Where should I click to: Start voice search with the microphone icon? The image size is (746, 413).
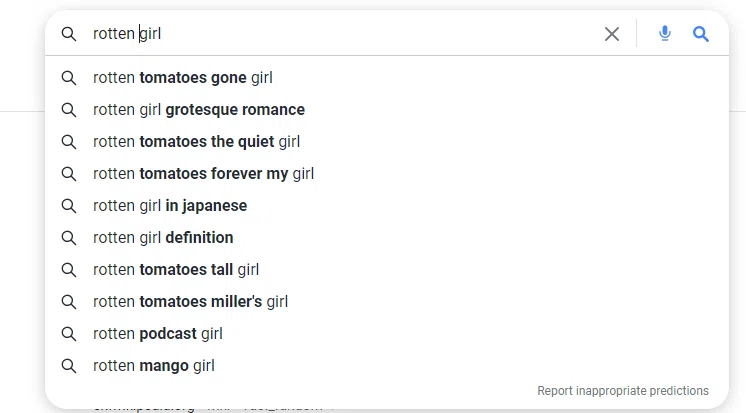click(665, 34)
